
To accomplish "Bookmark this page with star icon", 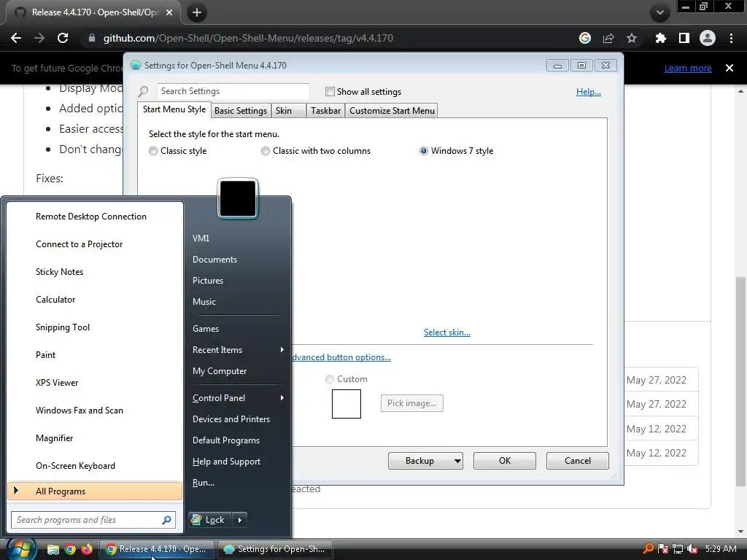I will coord(632,38).
